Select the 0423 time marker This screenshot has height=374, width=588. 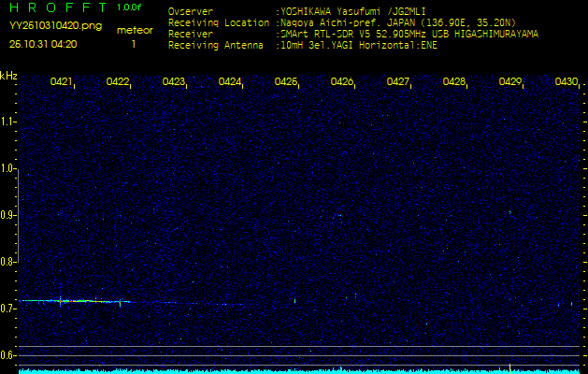pyautogui.click(x=174, y=82)
